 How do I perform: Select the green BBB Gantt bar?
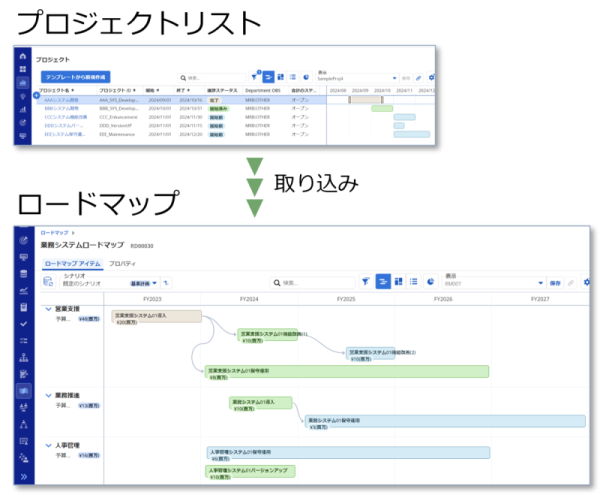point(382,109)
